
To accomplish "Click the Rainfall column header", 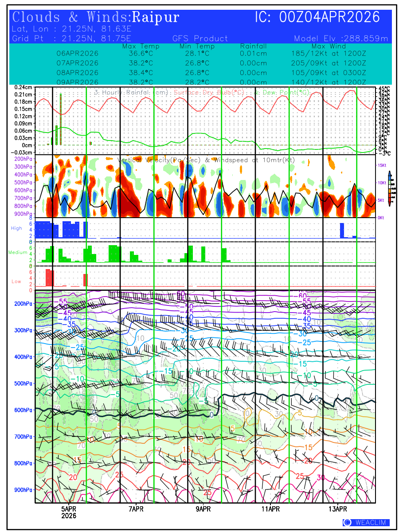I will tap(253, 47).
